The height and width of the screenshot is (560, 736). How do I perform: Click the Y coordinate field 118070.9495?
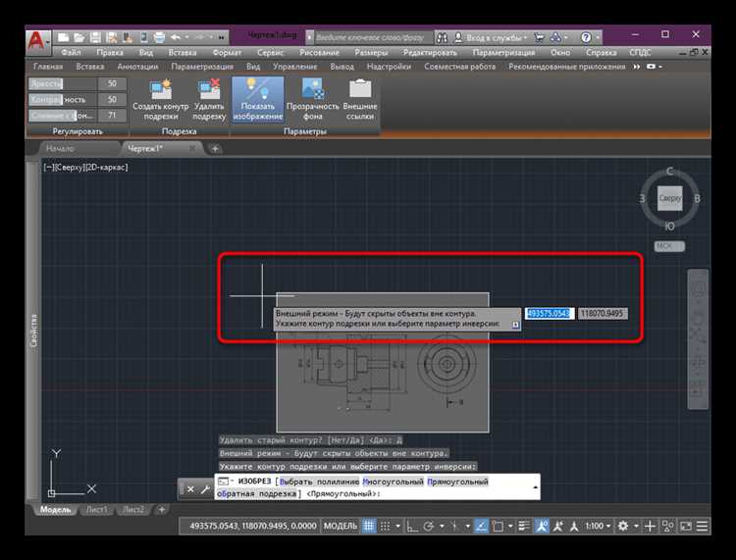(603, 313)
